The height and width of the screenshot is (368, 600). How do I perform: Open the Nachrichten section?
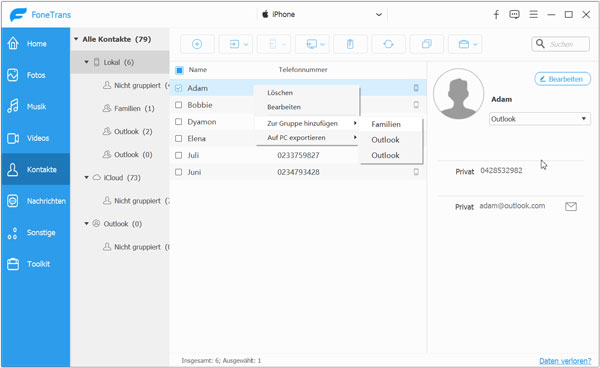36,201
